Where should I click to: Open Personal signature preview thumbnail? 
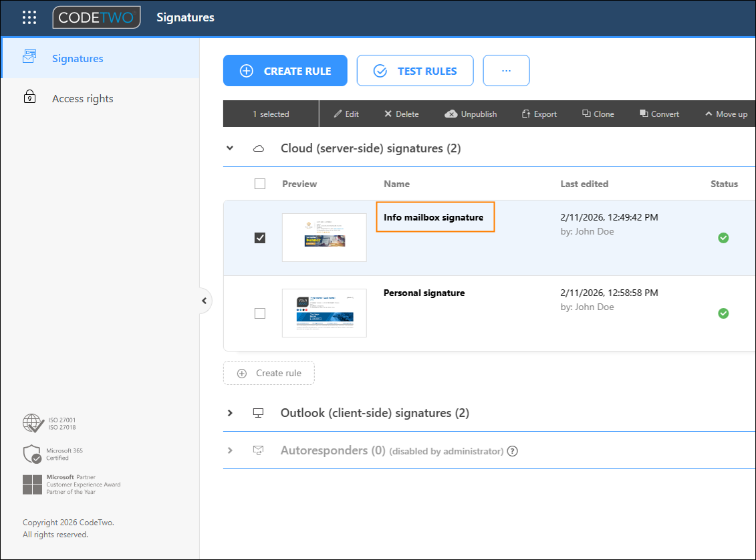[x=324, y=313]
